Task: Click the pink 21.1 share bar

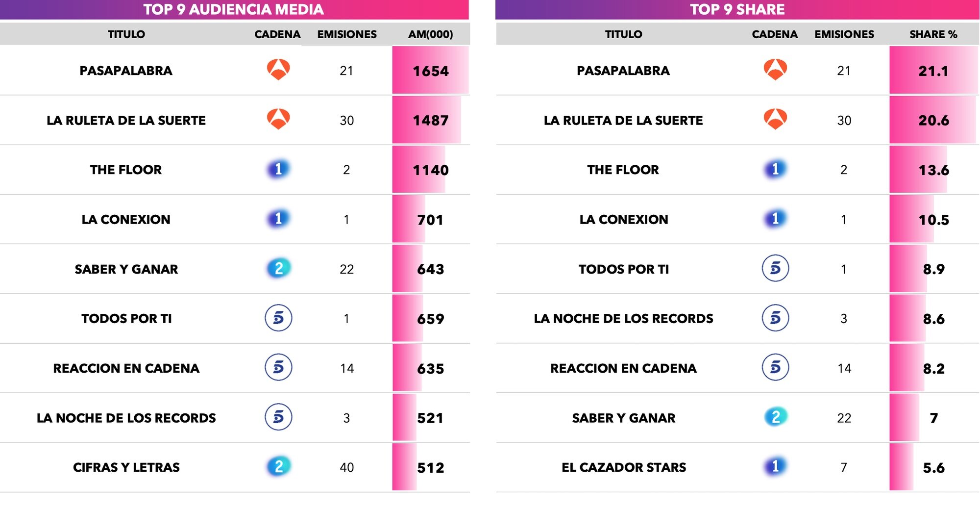Action: pyautogui.click(x=933, y=71)
